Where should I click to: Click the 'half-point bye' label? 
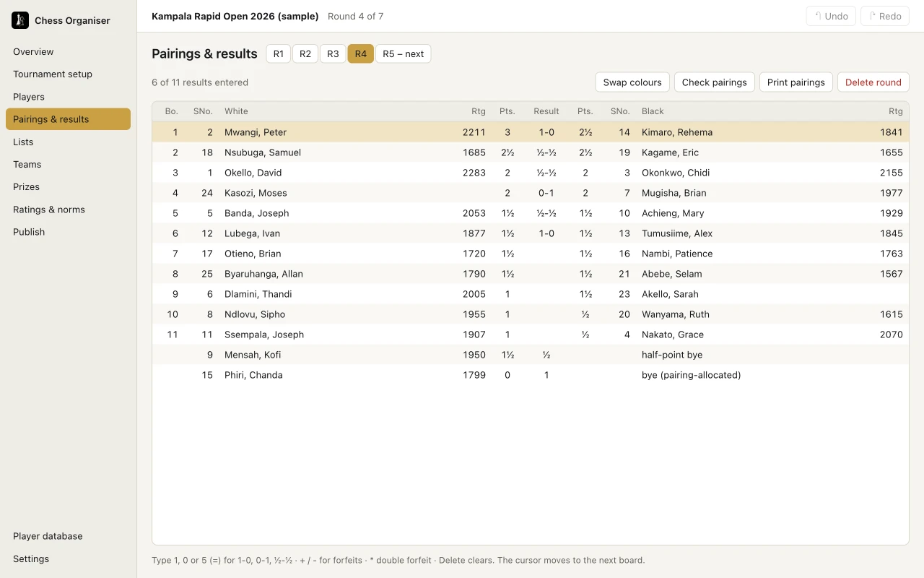(672, 355)
